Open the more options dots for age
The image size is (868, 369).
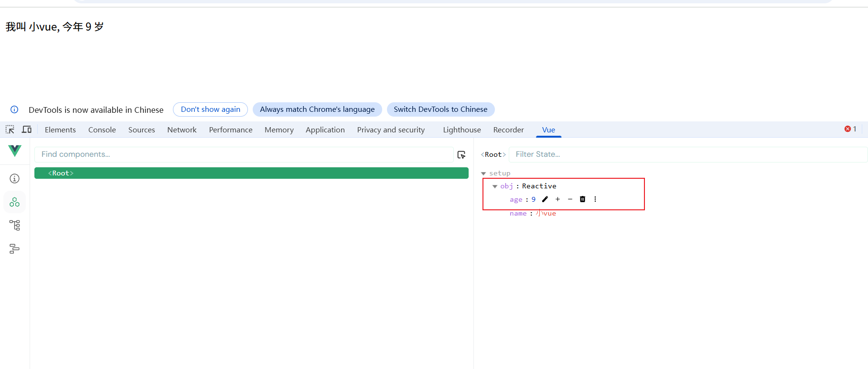point(595,199)
